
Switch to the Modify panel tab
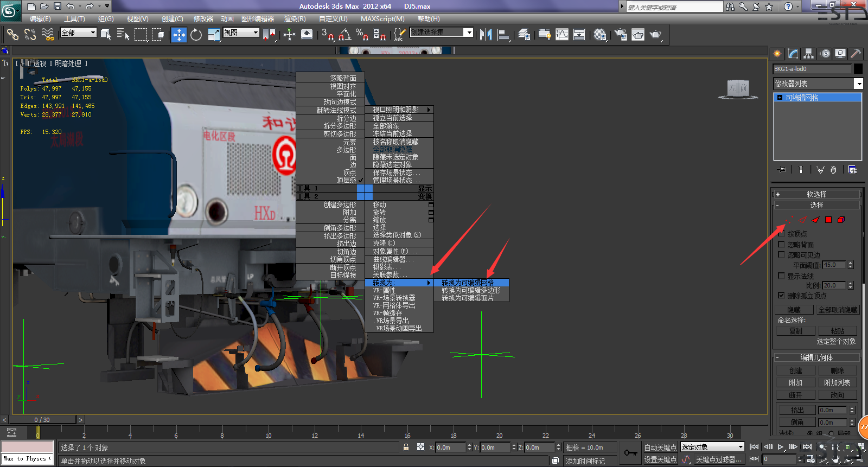(793, 53)
